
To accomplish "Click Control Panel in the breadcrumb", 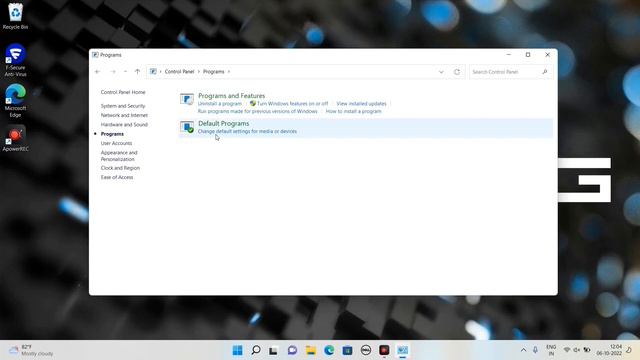I will coord(179,71).
